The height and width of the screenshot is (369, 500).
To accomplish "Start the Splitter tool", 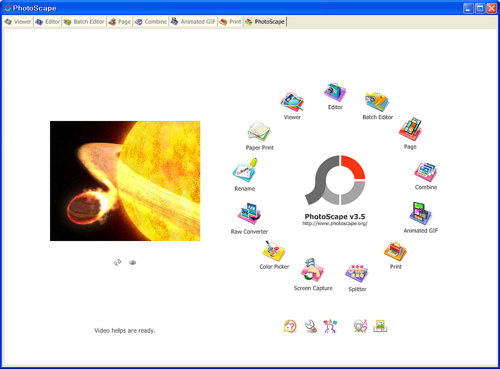I will click(357, 274).
